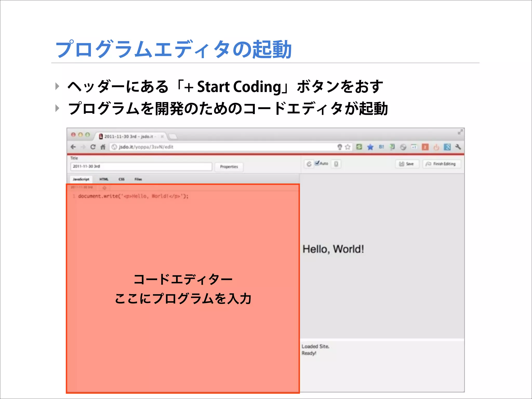532x399 pixels.
Task: Go back with the browser back arrow
Action: [x=73, y=147]
